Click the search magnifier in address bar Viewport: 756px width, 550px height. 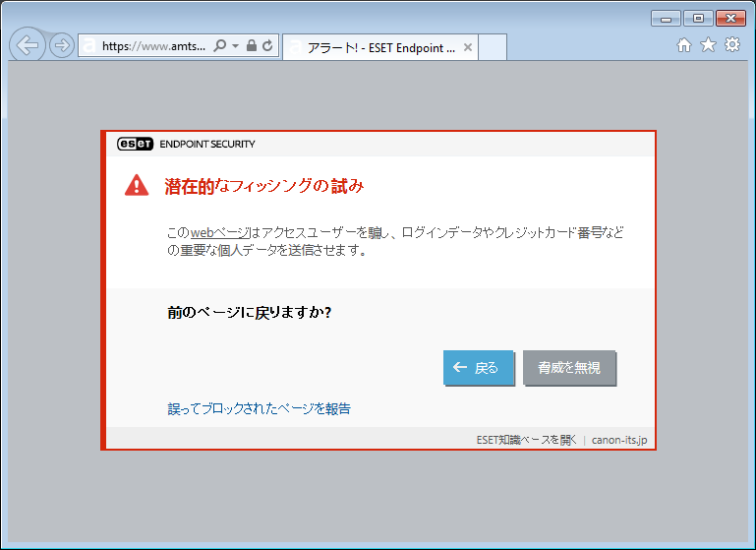coord(220,45)
